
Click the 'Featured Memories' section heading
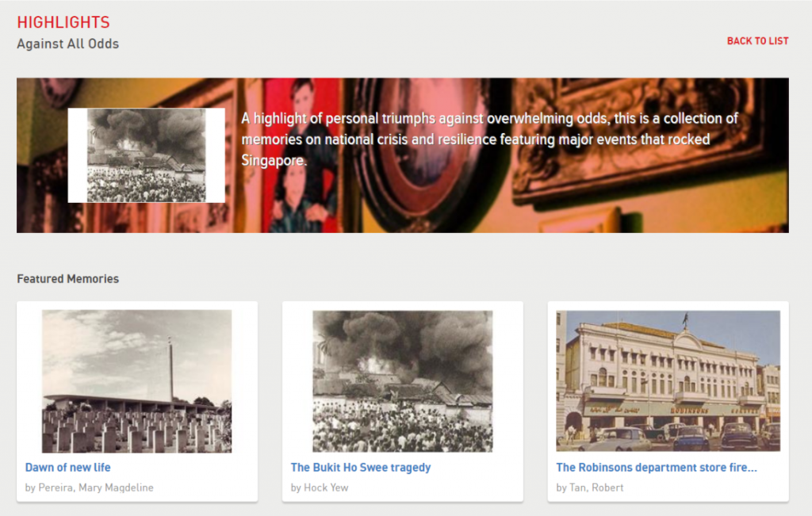tap(68, 279)
